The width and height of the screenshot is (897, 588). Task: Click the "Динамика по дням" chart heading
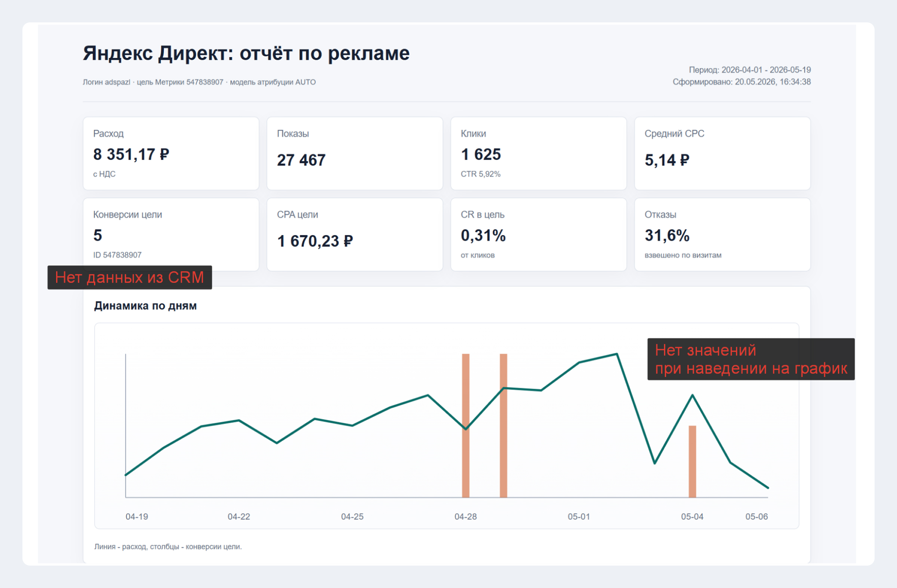pyautogui.click(x=145, y=306)
